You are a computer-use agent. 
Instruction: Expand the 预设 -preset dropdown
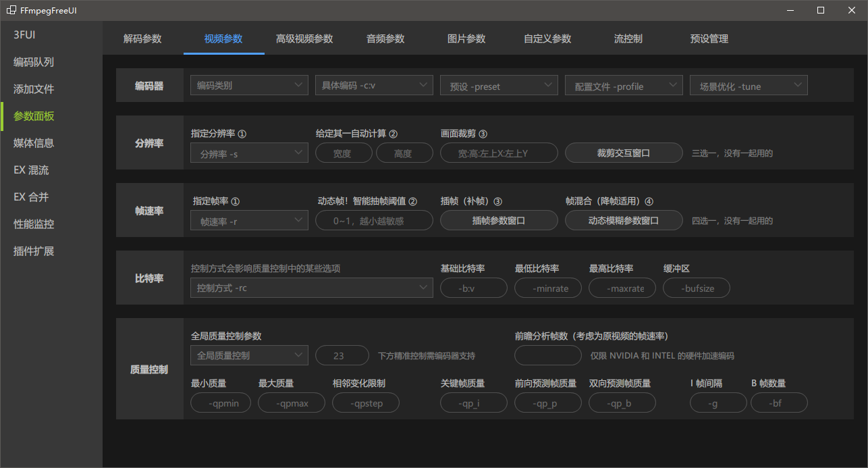[499, 85]
